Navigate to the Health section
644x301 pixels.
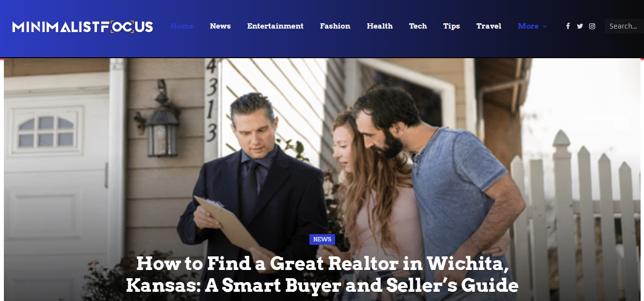click(x=380, y=26)
